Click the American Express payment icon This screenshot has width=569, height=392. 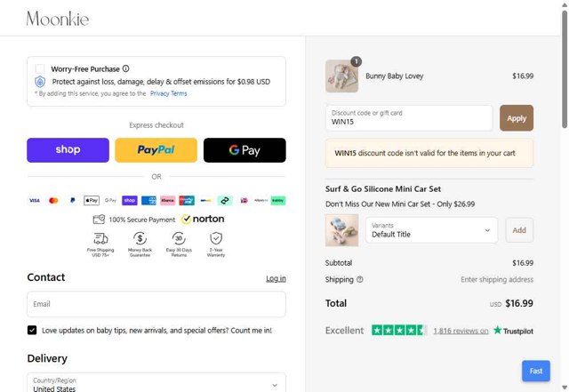(148, 200)
